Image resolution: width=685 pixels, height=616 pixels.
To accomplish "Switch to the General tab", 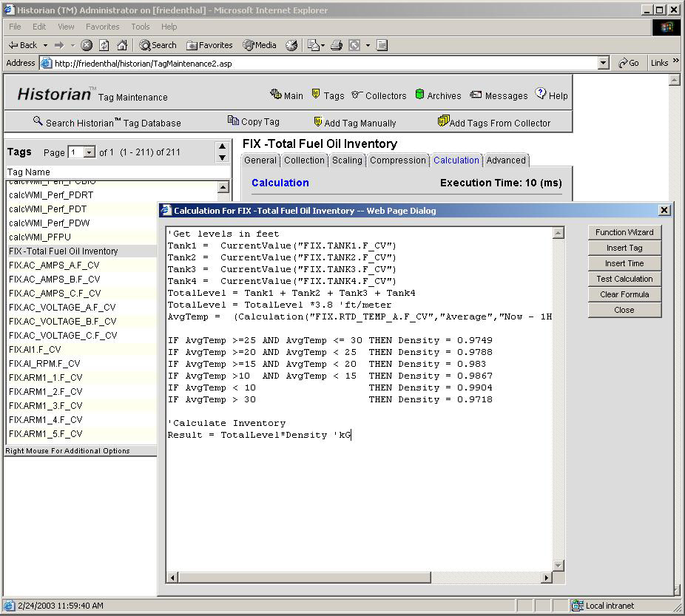I will coord(260,160).
